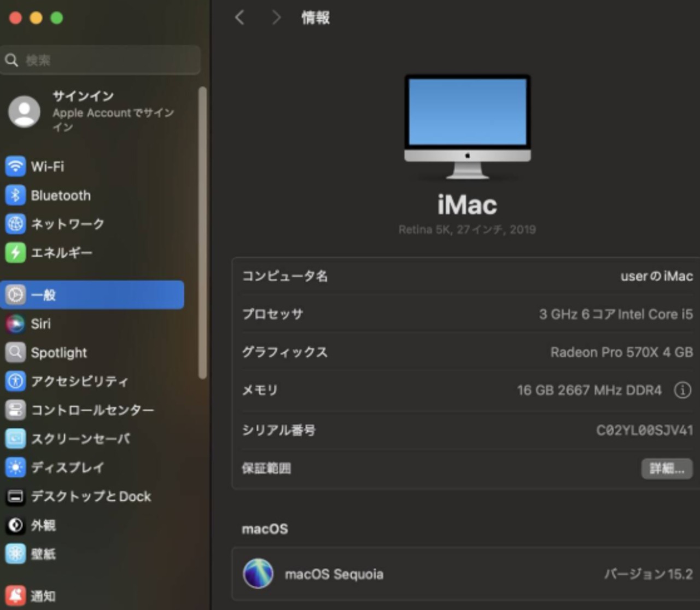Click the ネットワーク globe icon
700x610 pixels.
tap(15, 223)
